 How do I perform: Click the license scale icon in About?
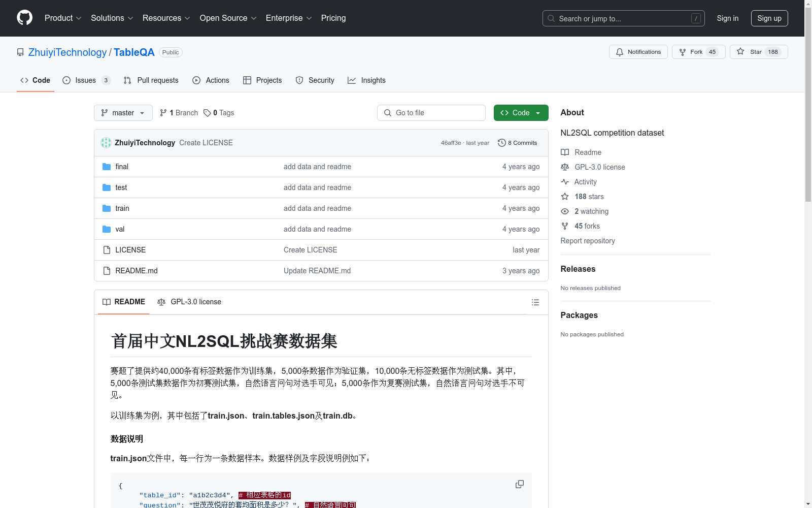565,167
